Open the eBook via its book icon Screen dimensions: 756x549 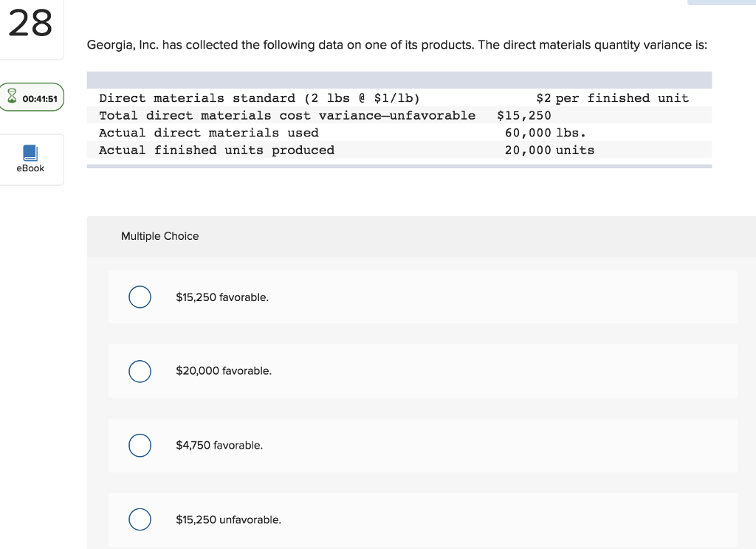30,153
